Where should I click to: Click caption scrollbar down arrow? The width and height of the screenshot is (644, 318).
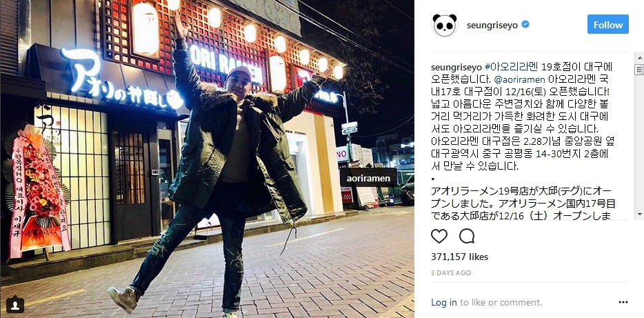click(x=639, y=215)
